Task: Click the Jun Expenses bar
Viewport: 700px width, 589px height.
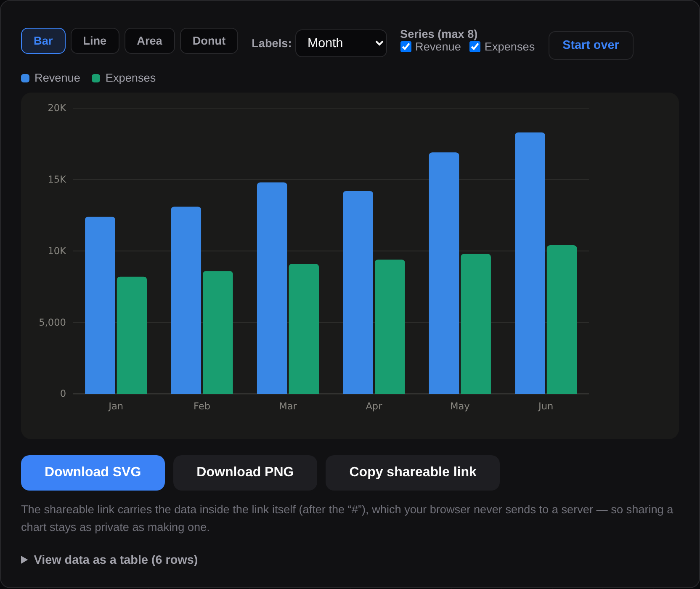Action: 562,320
